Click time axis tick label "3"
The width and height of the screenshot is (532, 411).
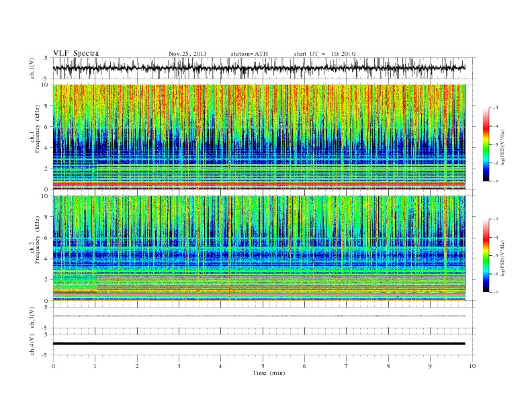pyautogui.click(x=179, y=366)
